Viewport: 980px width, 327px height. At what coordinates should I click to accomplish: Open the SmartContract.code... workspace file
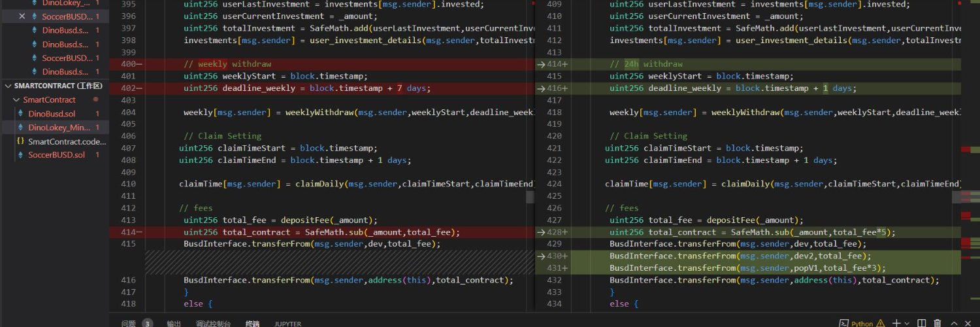pos(67,141)
